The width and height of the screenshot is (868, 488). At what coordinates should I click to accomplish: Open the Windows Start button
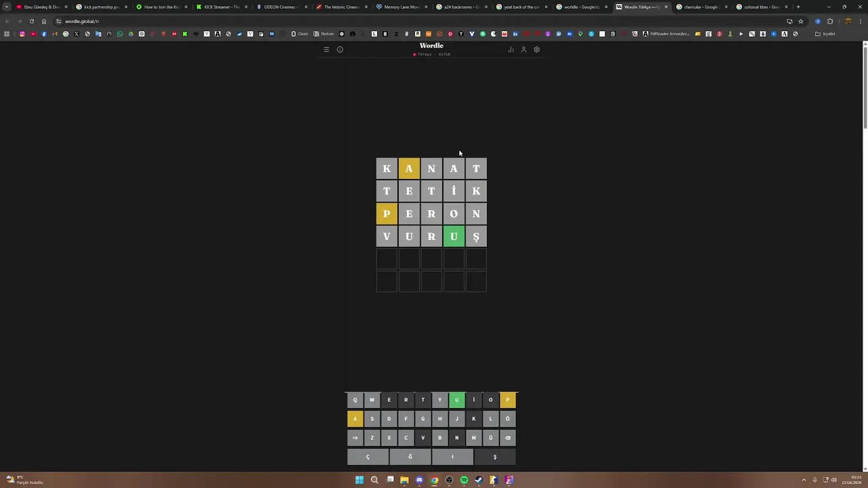coord(359,480)
